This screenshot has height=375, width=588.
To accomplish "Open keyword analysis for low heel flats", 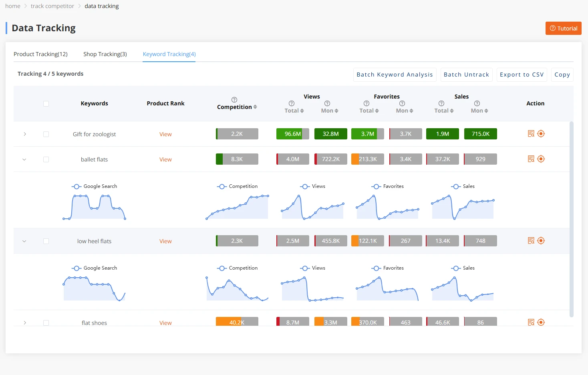I will coord(531,240).
